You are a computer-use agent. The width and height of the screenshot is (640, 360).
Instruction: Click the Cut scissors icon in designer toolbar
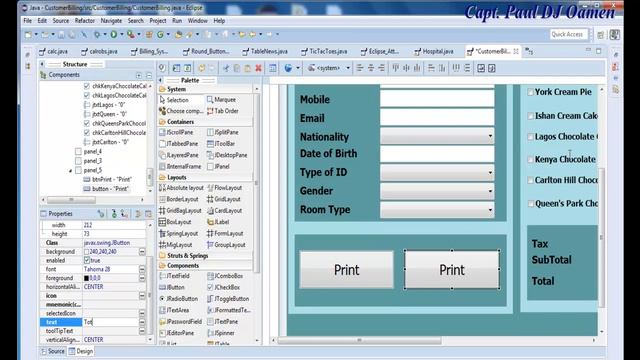(x=226, y=68)
